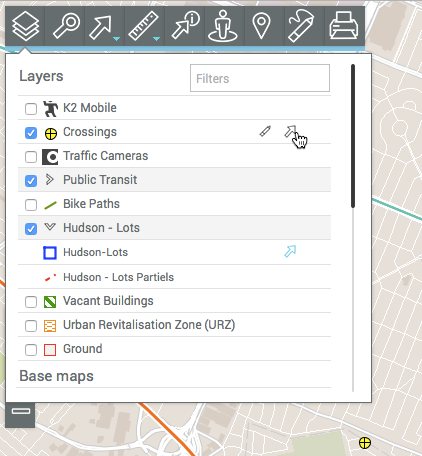Choose the Identify info arrow tool
Viewport: 422px width, 456px height.
pyautogui.click(x=185, y=26)
